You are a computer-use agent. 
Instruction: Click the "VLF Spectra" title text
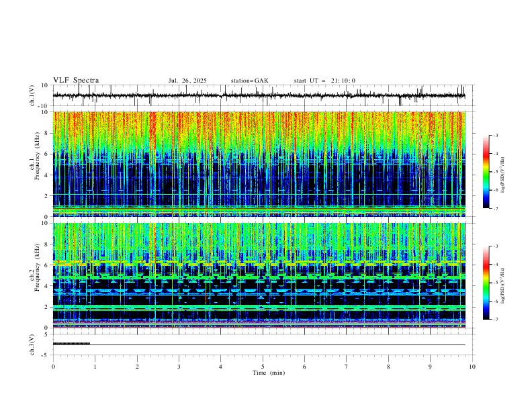[x=76, y=81]
